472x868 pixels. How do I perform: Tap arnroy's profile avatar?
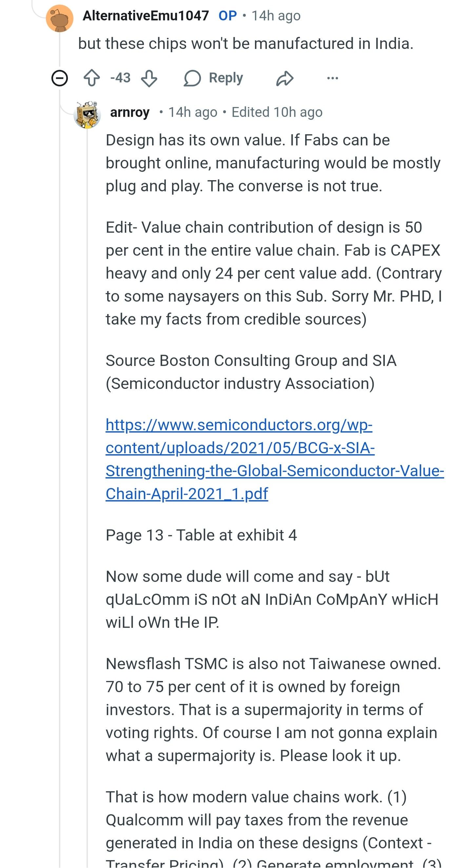(87, 115)
